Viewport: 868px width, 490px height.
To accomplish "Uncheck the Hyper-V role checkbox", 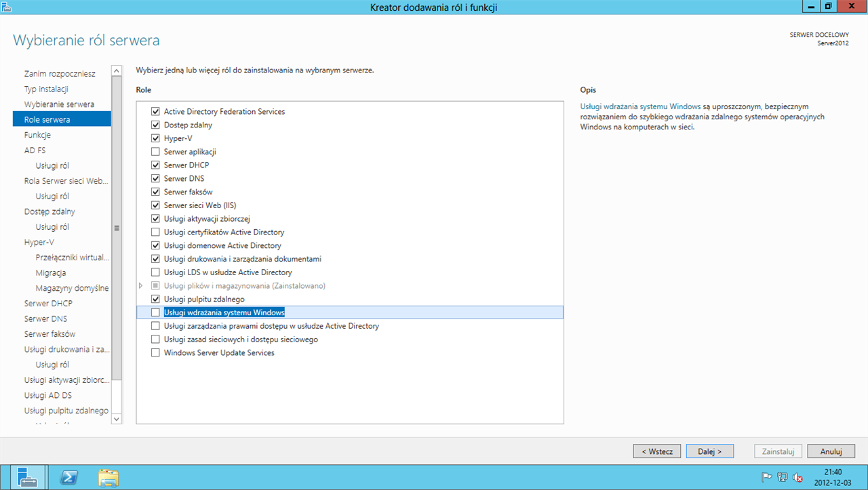I will coord(155,138).
